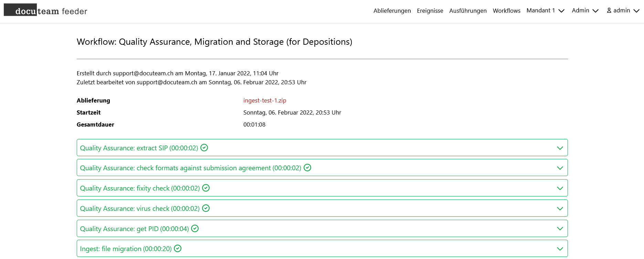The image size is (644, 259).
Task: Open the Mandant 1 dropdown
Action: pos(545,11)
